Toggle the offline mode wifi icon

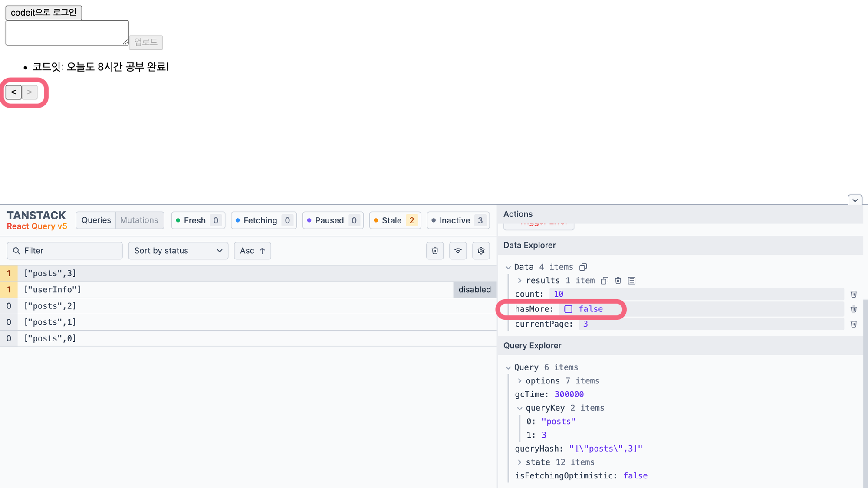coord(458,251)
